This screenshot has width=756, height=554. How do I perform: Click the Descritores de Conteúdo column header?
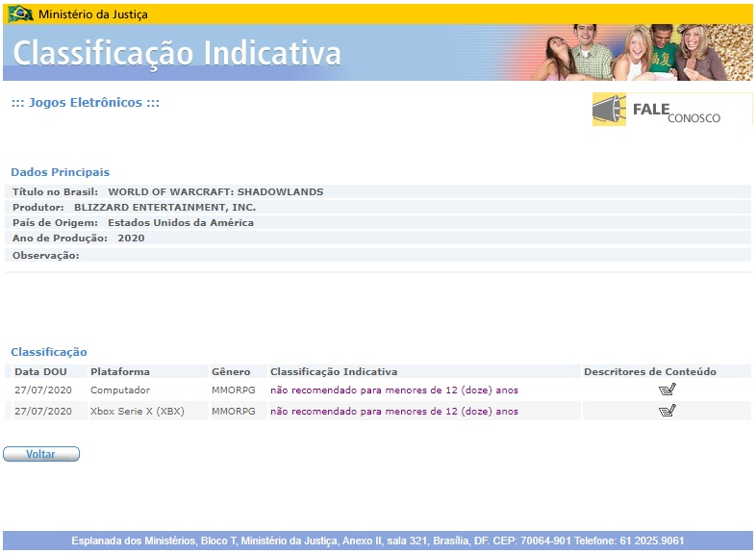pos(649,371)
